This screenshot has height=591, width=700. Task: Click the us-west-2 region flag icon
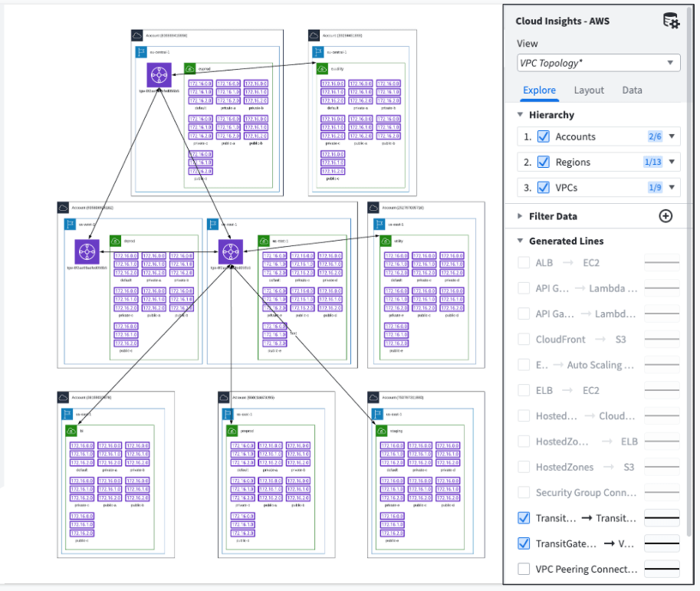pyautogui.click(x=70, y=224)
